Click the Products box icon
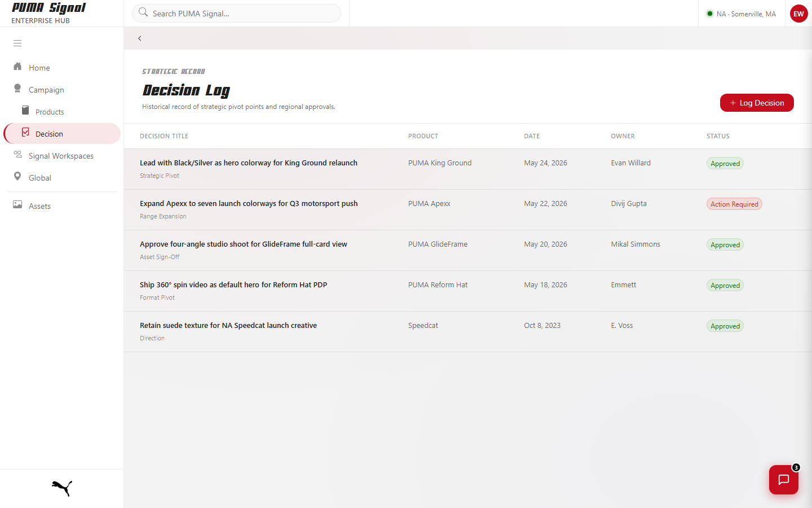812x508 pixels. coord(25,110)
